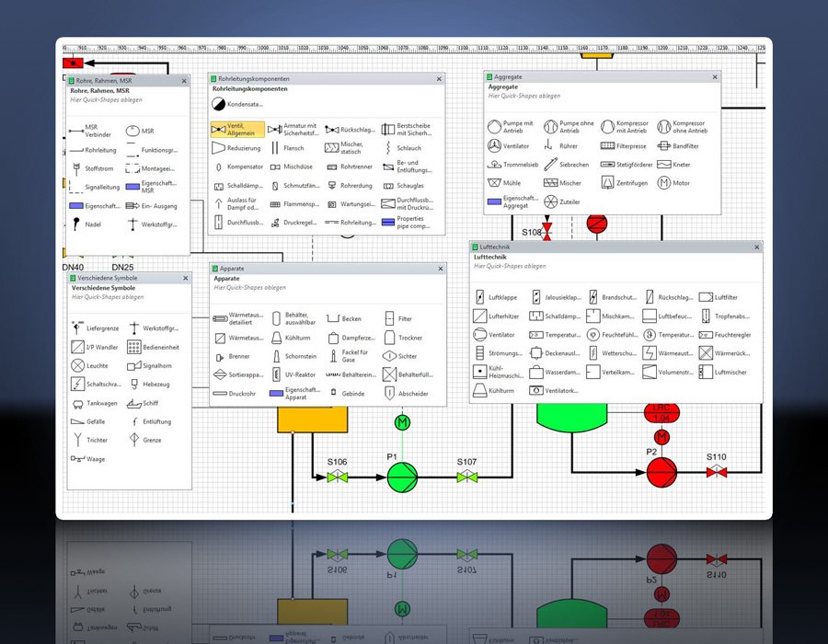
Task: Pick the Lufterhitzer shape
Action: coord(496,316)
